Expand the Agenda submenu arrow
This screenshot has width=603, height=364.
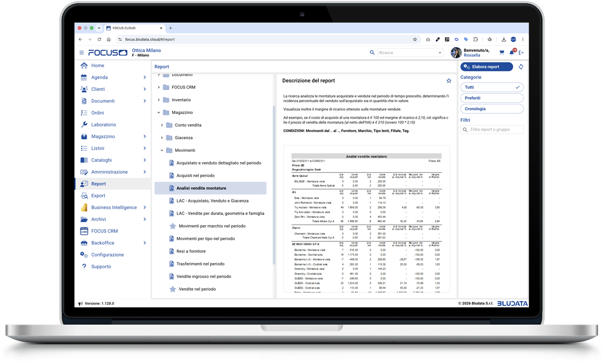pos(144,77)
